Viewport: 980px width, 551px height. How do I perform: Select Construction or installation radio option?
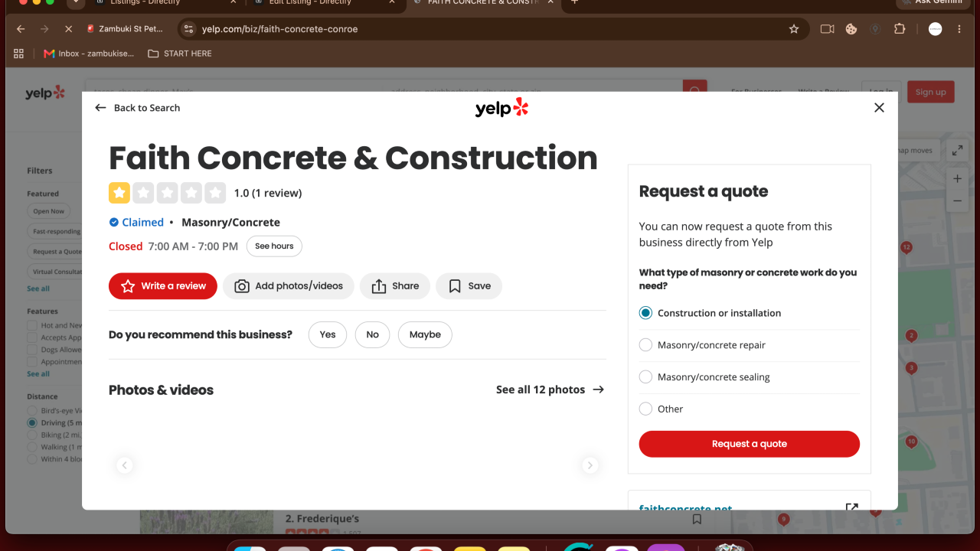pos(645,313)
